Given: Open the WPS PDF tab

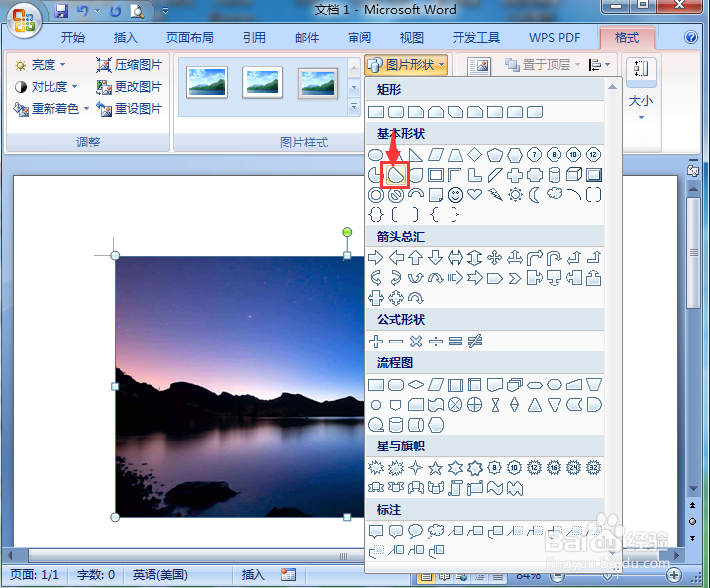Looking at the screenshot, I should pos(555,37).
